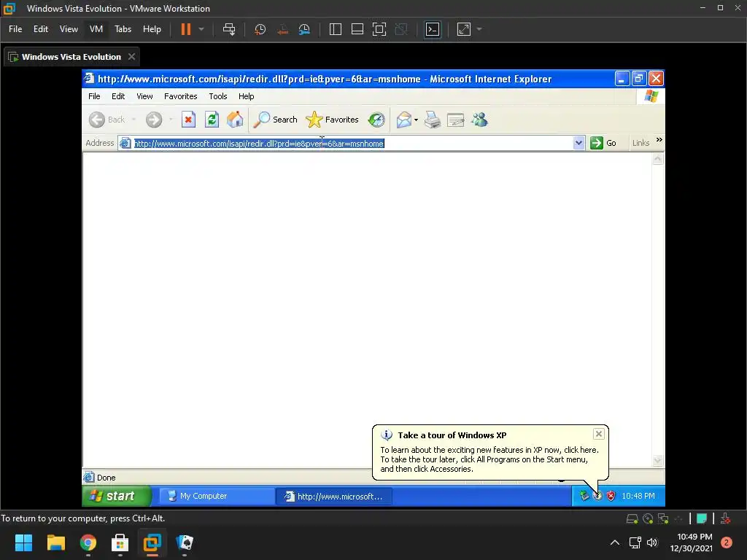Open Internet Explorer Tools menu
This screenshot has width=747, height=560.
pyautogui.click(x=217, y=96)
